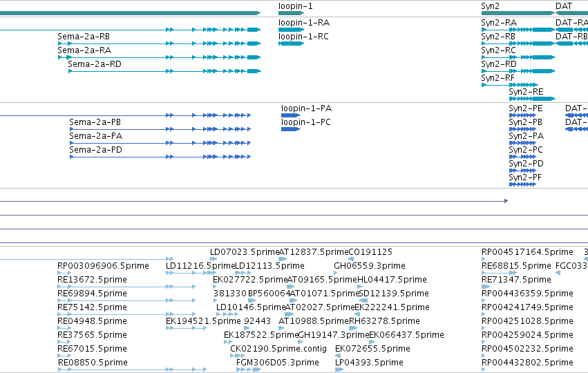The image size is (588, 373).
Task: Select Syn2-PD protein label
Action: 526,164
